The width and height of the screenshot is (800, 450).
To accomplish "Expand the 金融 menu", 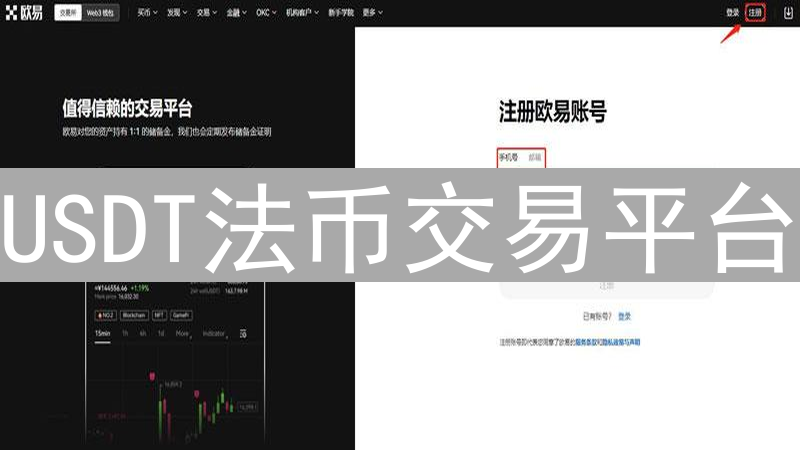I will coord(236,13).
